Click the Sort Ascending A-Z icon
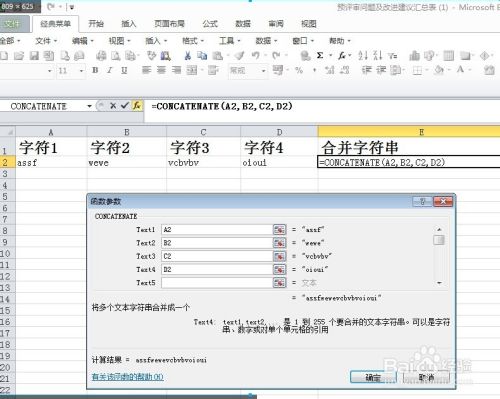The height and width of the screenshot is (399, 500). click(363, 56)
